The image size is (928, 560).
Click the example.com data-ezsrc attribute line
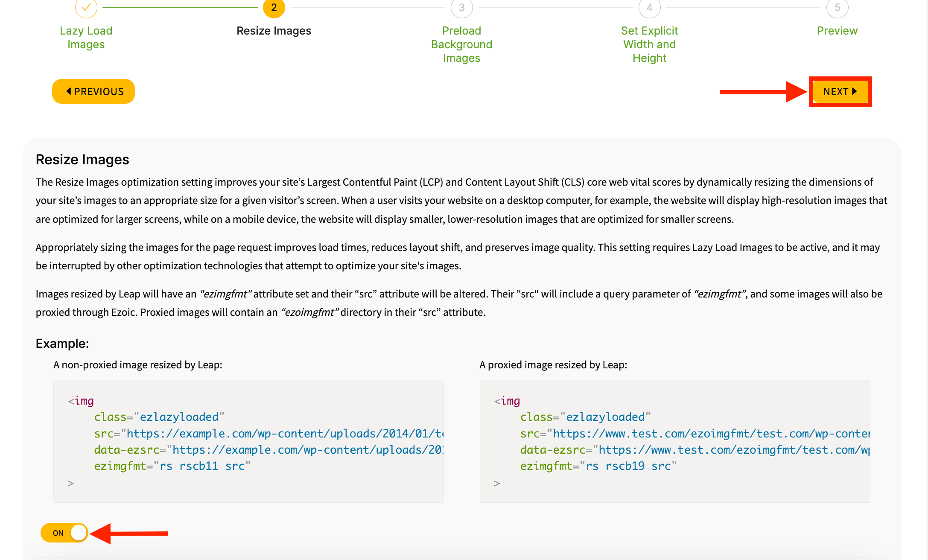coord(269,450)
